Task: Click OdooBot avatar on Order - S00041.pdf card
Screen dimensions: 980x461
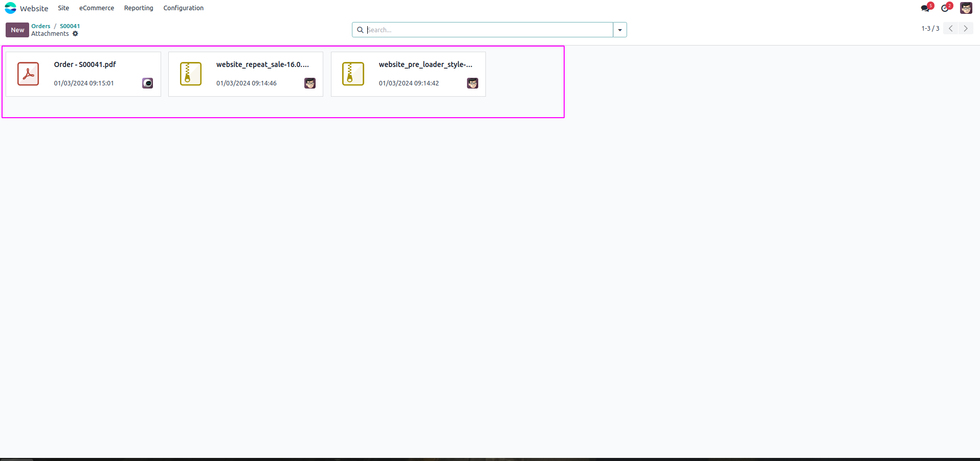Action: point(148,83)
